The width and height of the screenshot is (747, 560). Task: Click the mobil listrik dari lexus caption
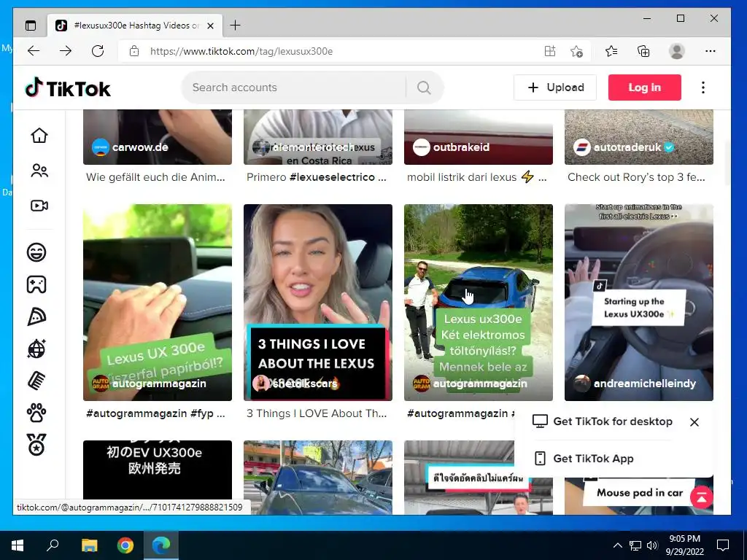[477, 177]
